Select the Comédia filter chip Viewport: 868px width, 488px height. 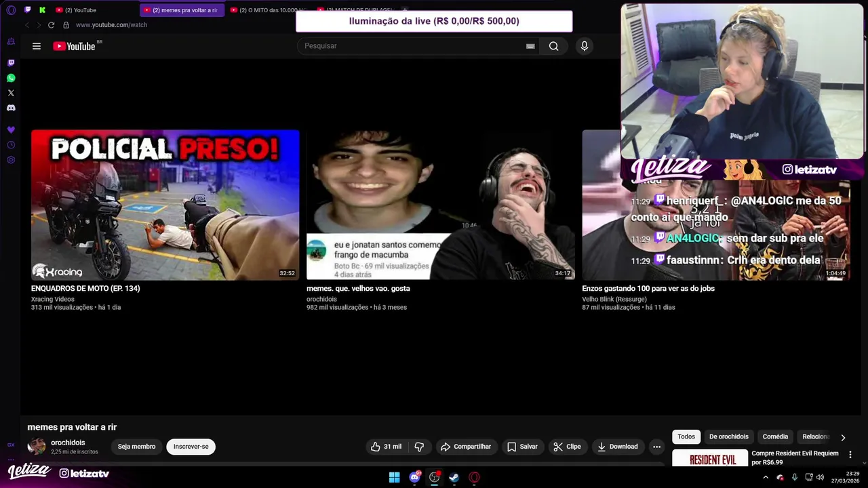[775, 437]
